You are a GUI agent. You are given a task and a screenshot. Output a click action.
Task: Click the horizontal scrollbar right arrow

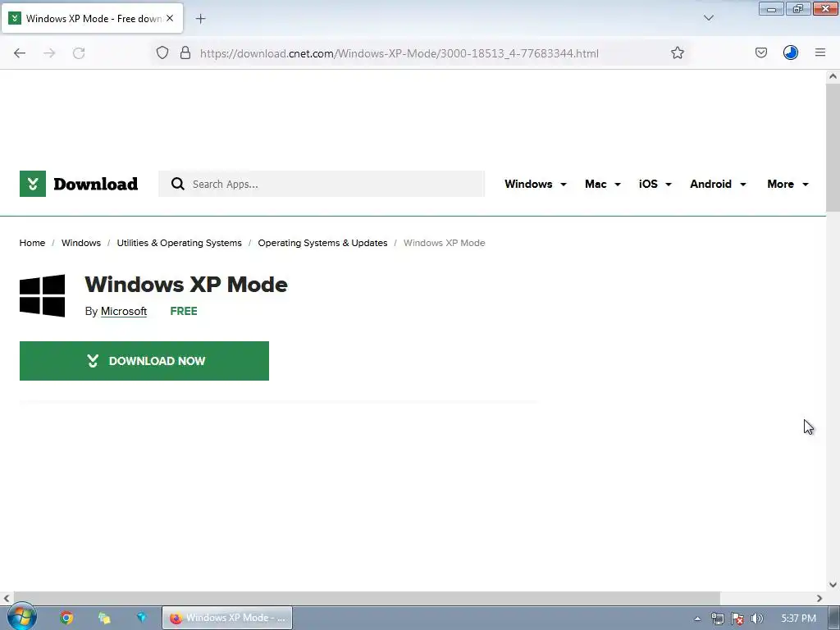coord(819,598)
